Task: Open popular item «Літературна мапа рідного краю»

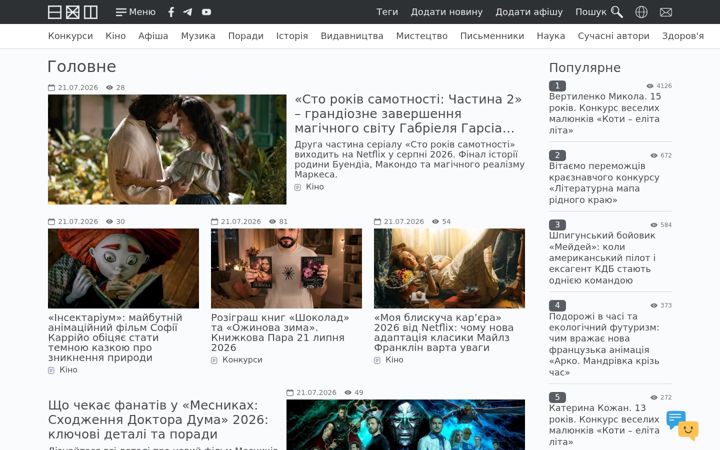Action: point(604,183)
